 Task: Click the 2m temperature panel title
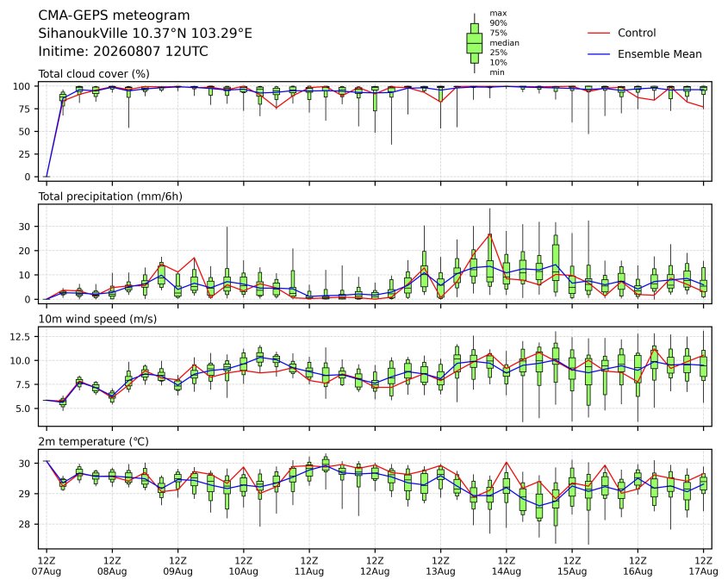93,441
